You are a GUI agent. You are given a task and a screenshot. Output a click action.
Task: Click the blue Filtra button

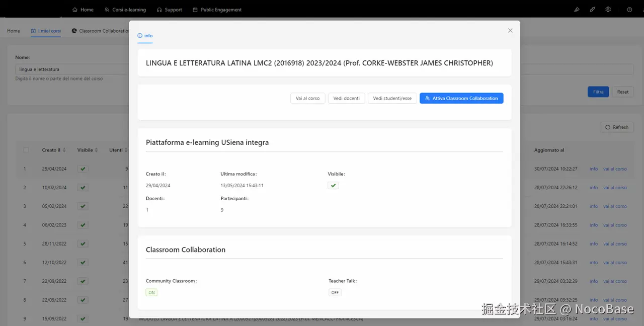pyautogui.click(x=598, y=92)
